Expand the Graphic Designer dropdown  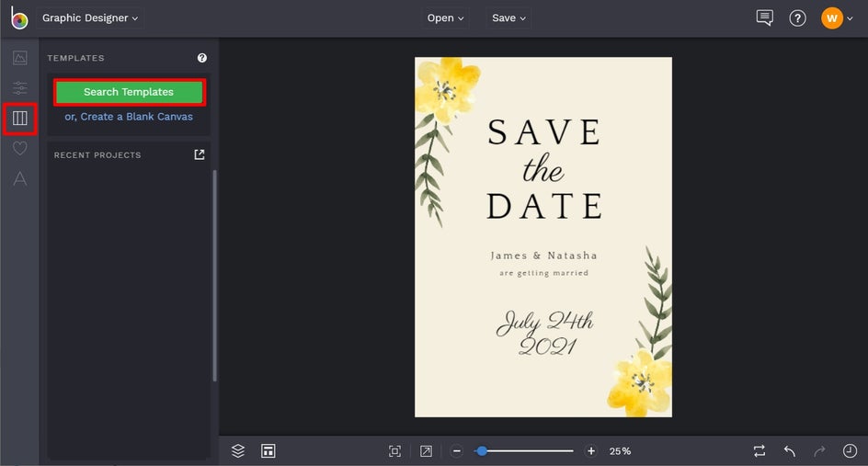coord(90,18)
